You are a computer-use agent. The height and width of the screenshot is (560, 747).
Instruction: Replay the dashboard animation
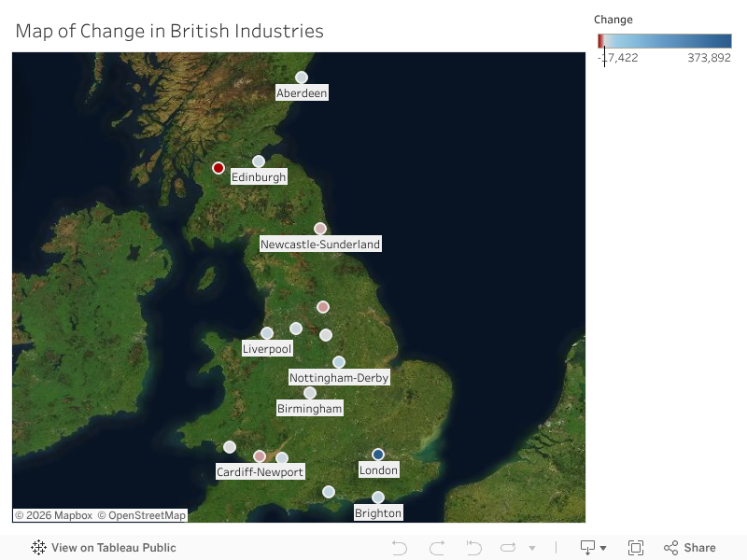point(508,547)
